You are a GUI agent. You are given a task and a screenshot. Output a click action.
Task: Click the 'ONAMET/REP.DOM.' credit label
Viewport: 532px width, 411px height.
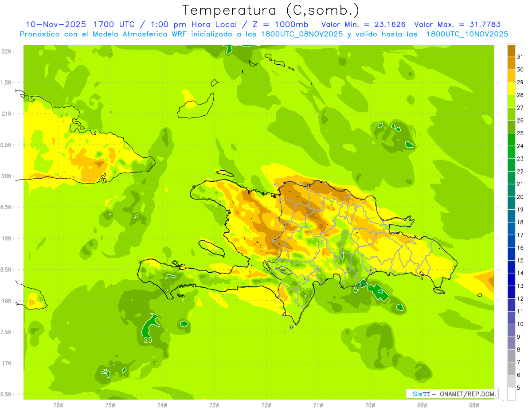(x=468, y=394)
